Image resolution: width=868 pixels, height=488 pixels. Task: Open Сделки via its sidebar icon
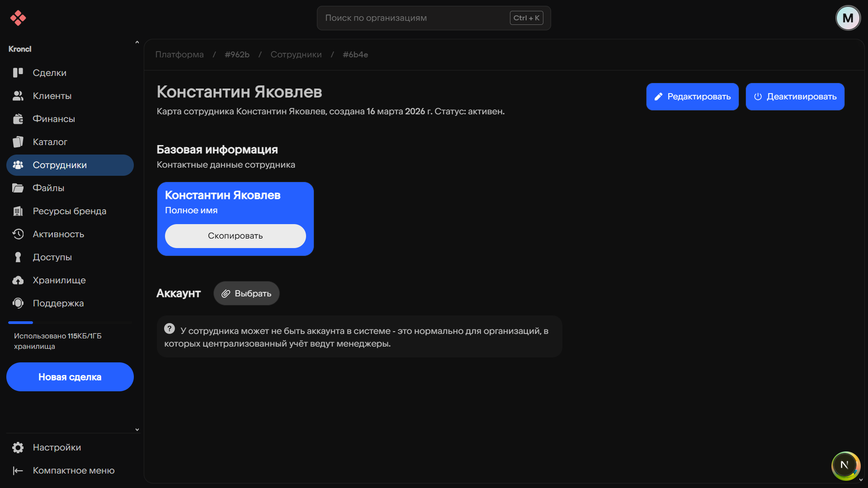click(x=18, y=73)
